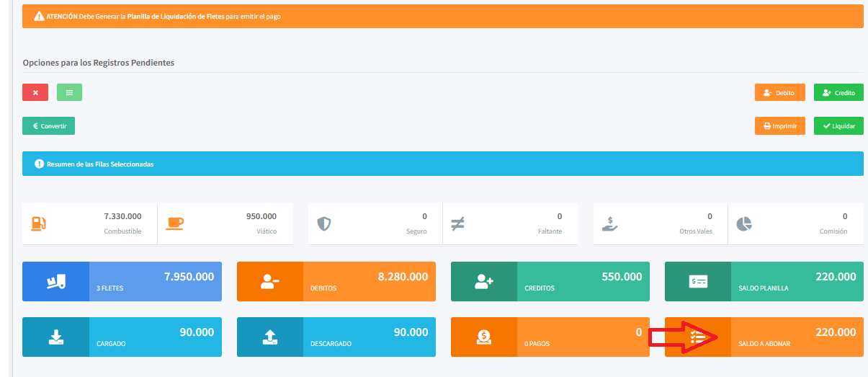Click the orange Debito button
This screenshot has height=377, width=868.
click(780, 93)
